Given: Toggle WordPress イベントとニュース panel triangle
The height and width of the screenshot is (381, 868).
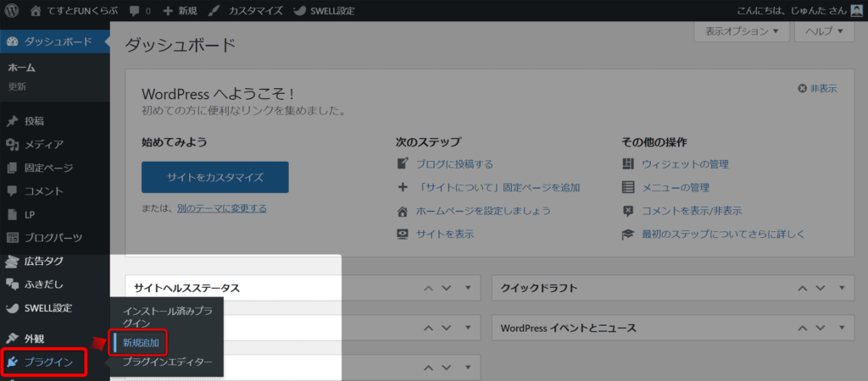Looking at the screenshot, I should pos(842,328).
